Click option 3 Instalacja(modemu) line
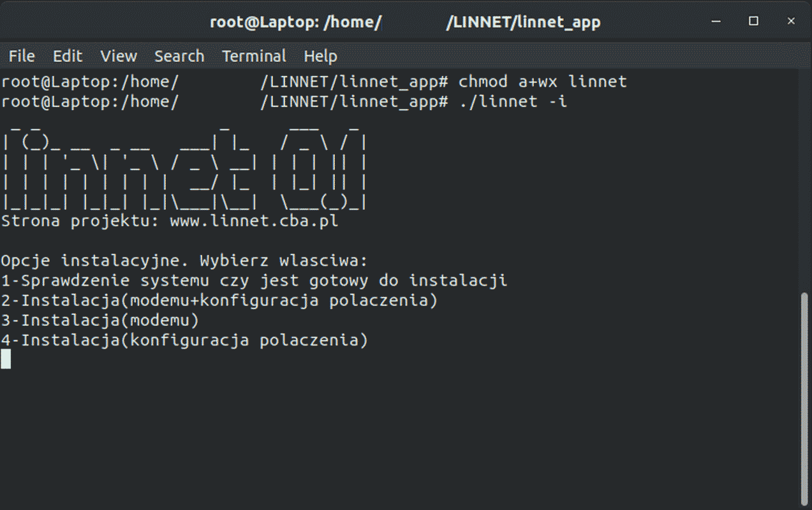This screenshot has height=510, width=812. (100, 320)
